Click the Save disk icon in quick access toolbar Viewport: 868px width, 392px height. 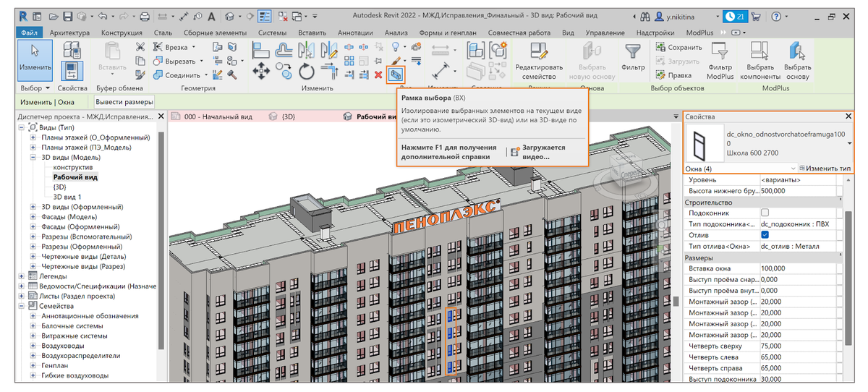[67, 16]
